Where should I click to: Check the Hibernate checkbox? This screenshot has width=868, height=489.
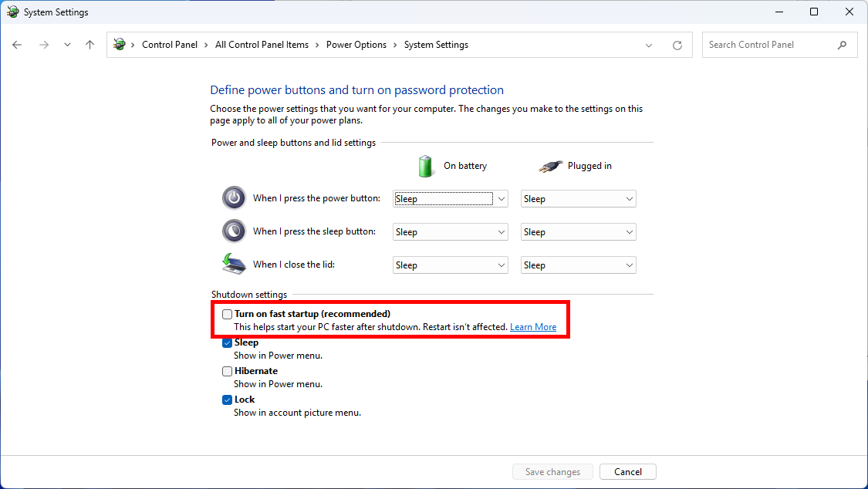[x=227, y=371]
